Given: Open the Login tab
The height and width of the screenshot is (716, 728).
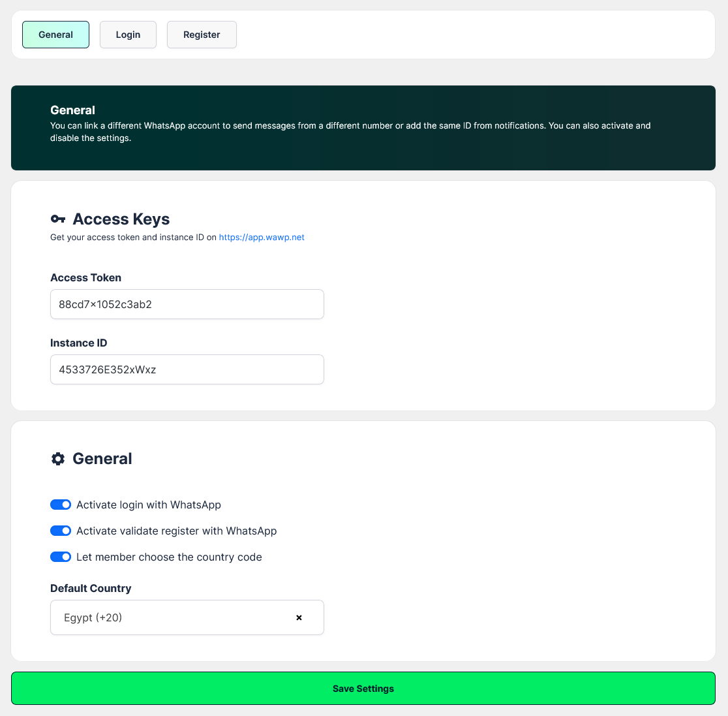Looking at the screenshot, I should [128, 35].
